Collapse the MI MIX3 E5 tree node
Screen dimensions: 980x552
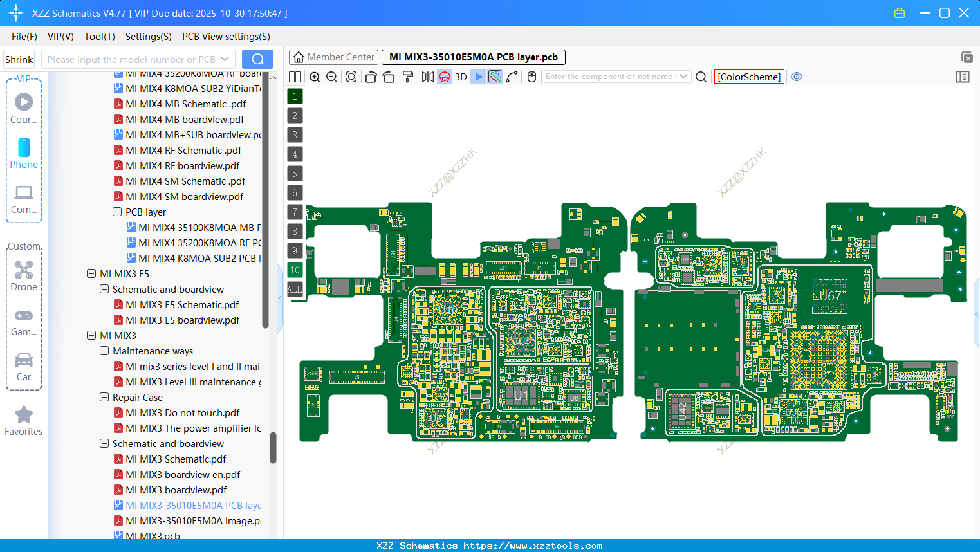pos(91,273)
